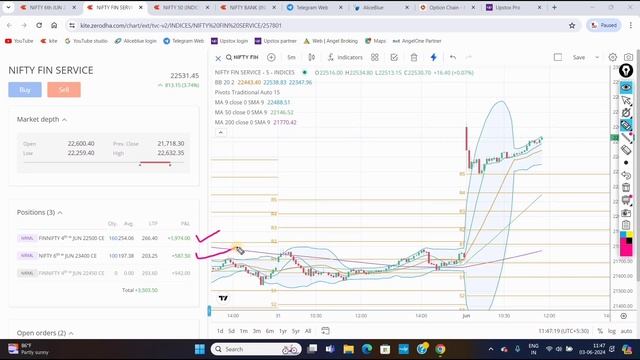This screenshot has width=640, height=360.
Task: Click the undo icon on annotation toolbar
Action: click(626, 175)
